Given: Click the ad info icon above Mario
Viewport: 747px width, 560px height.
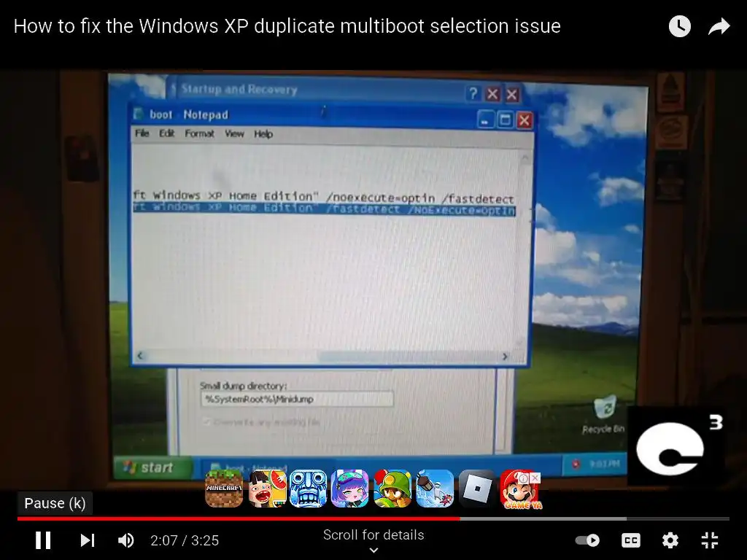Looking at the screenshot, I should [524, 477].
